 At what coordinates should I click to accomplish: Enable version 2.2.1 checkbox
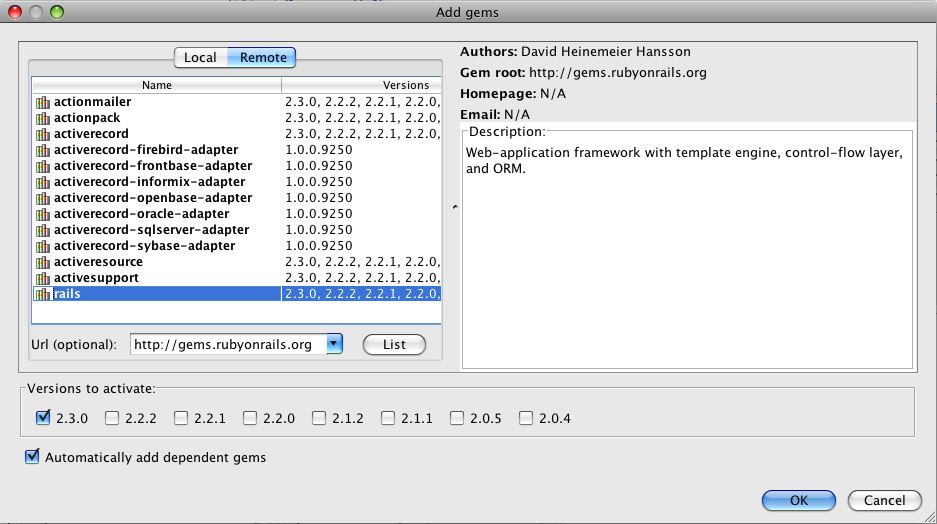point(181,418)
